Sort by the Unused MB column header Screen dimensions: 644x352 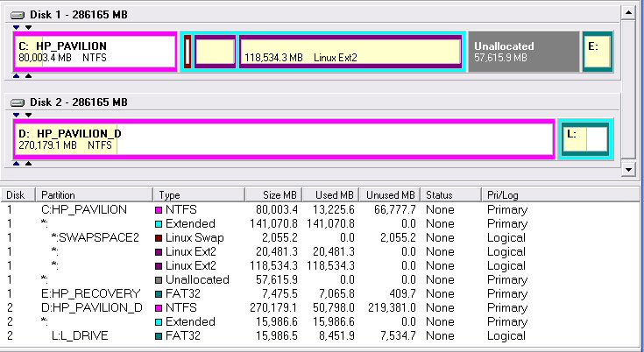point(390,195)
